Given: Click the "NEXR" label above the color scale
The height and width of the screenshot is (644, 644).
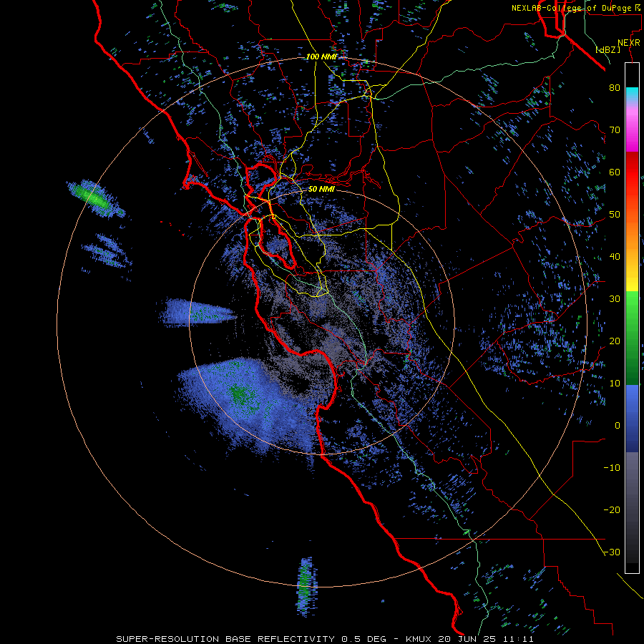Looking at the screenshot, I should point(629,43).
